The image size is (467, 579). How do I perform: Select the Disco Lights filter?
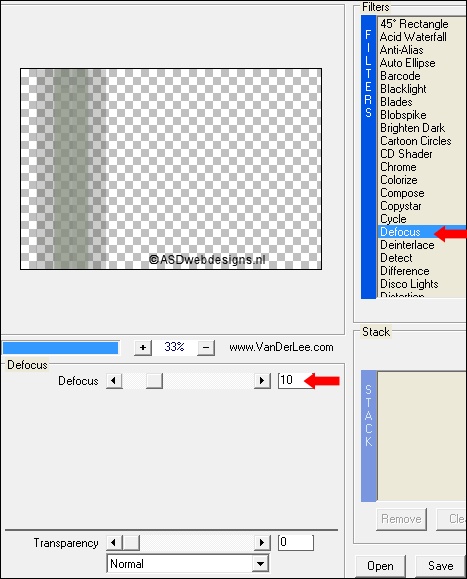409,284
